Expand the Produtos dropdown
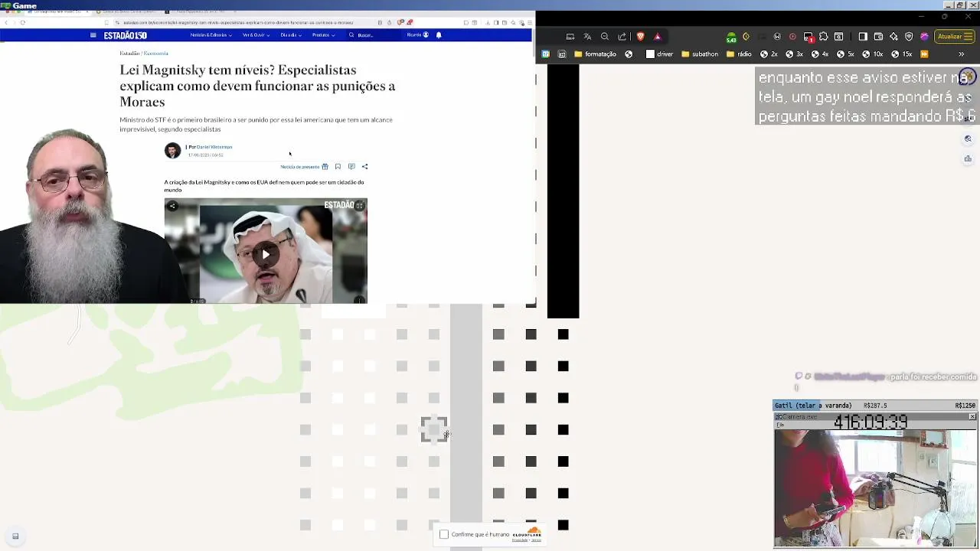The image size is (980, 551). click(x=323, y=35)
